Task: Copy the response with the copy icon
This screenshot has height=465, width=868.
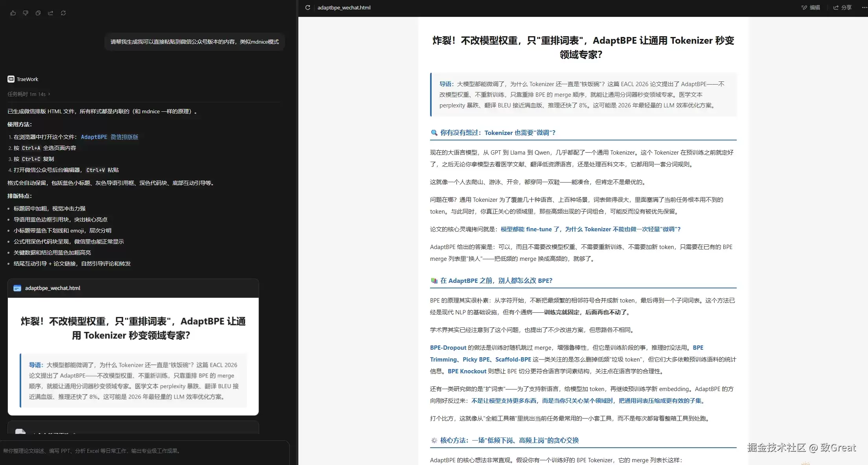Action: 38,13
